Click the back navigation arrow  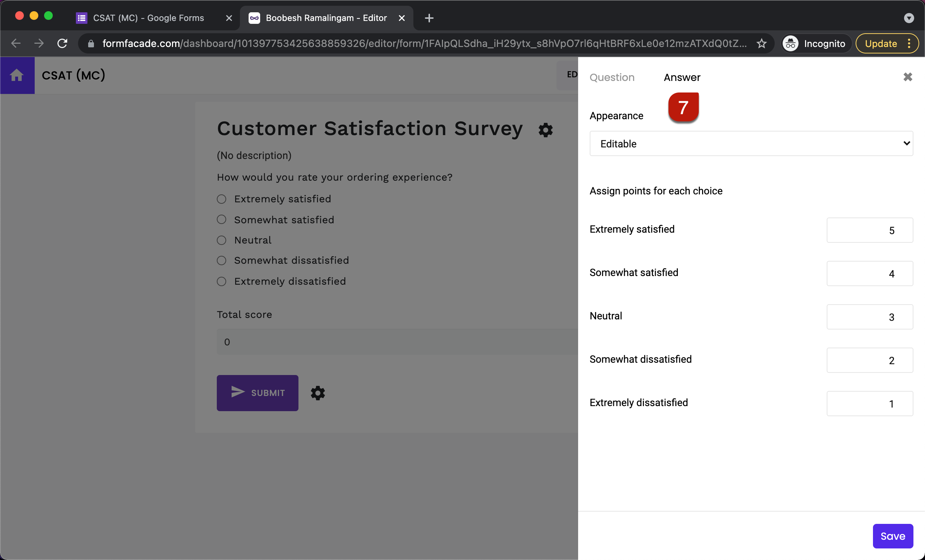point(16,43)
